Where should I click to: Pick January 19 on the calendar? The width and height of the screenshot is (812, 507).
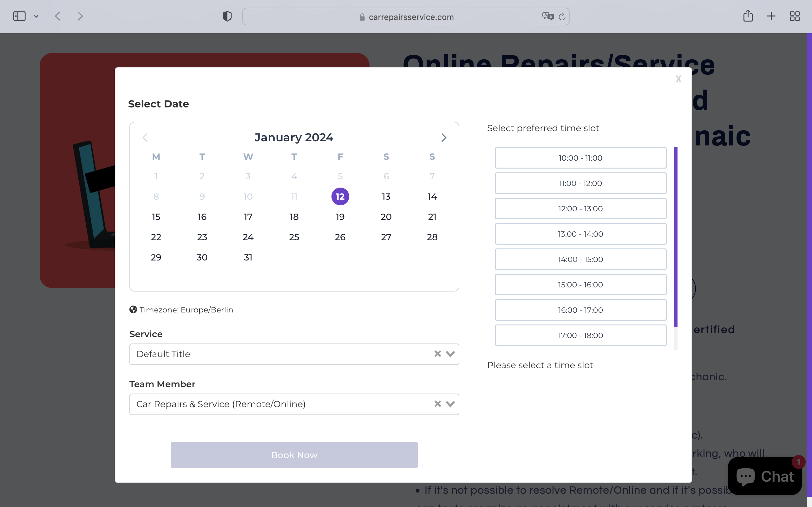[x=340, y=217]
